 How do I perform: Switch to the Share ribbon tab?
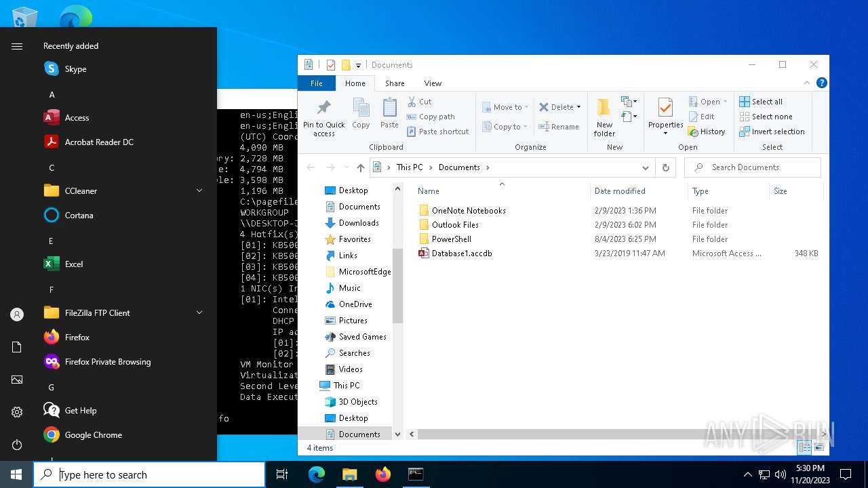(395, 83)
